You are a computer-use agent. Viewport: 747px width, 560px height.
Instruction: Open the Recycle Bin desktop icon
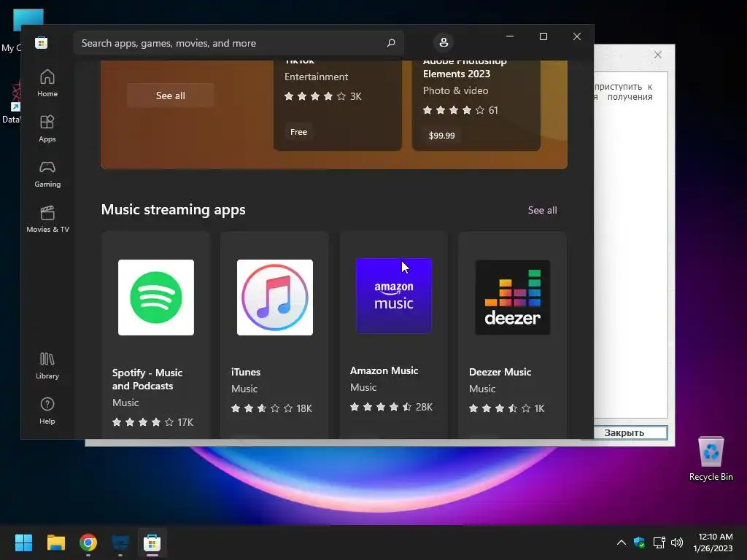tap(711, 459)
